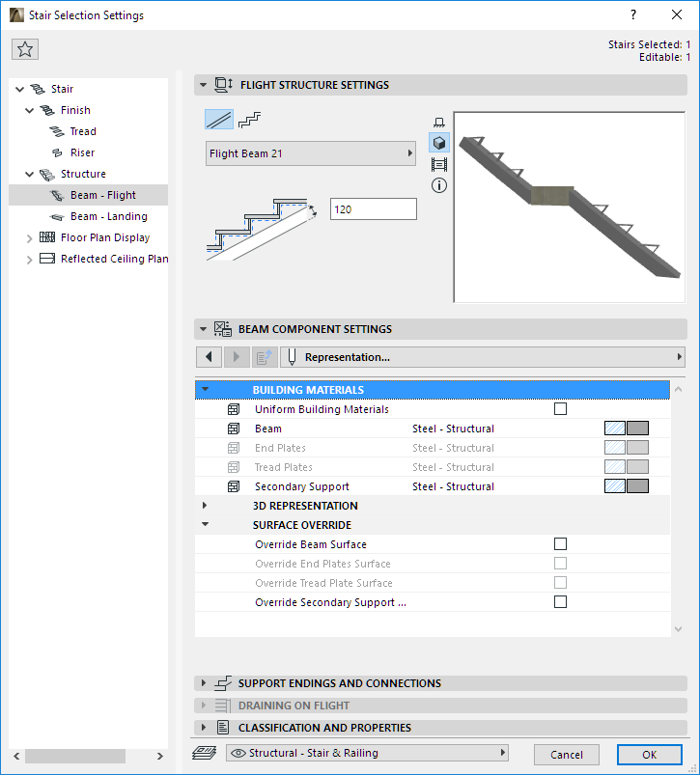This screenshot has height=775, width=700.
Task: Expand Floor Plan Display node
Action: pyautogui.click(x=30, y=238)
